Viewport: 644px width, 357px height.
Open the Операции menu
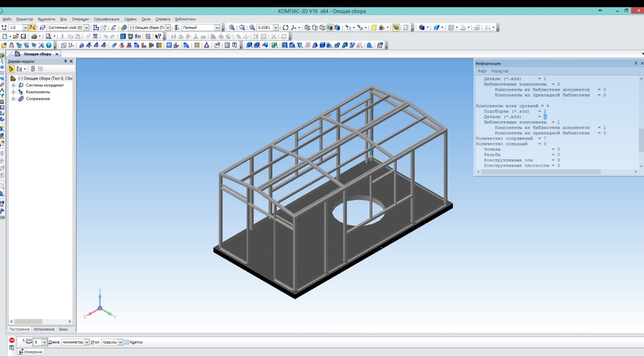point(80,19)
